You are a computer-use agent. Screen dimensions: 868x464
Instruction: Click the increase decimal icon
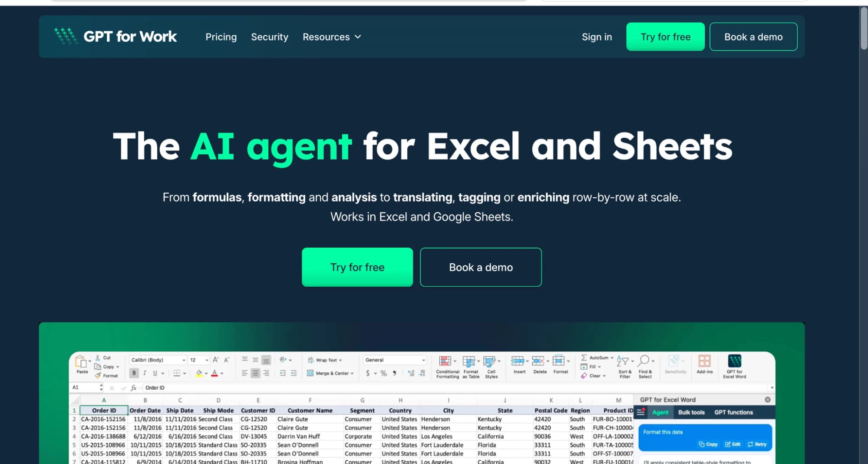coord(411,373)
